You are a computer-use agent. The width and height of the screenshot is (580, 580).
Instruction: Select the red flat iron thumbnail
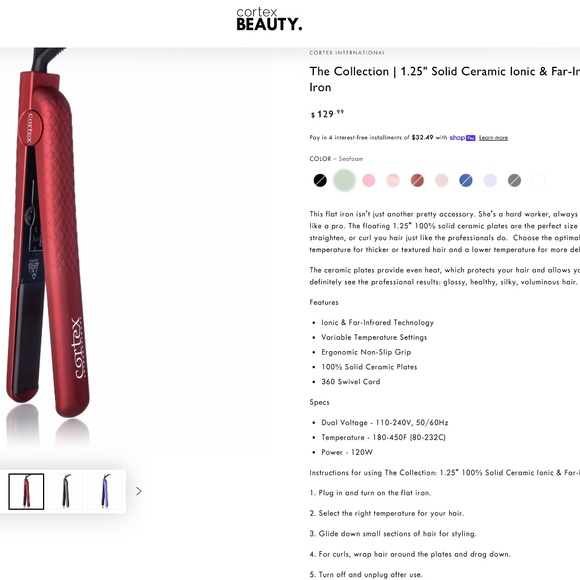pyautogui.click(x=26, y=491)
